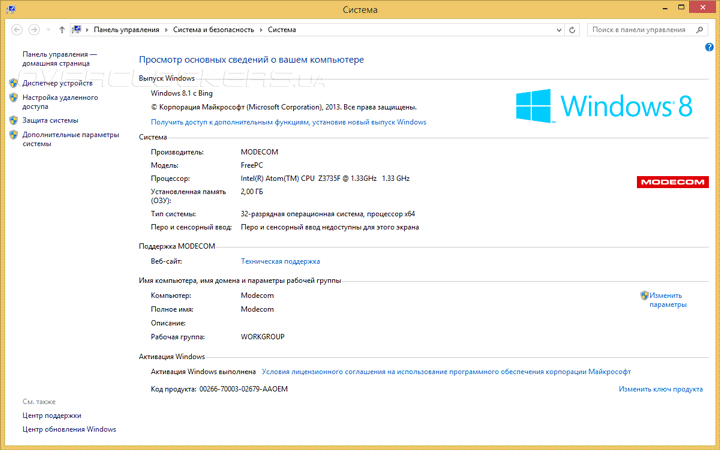Expand chevron after Система и безопасность
This screenshot has height=450, width=720.
[261, 30]
